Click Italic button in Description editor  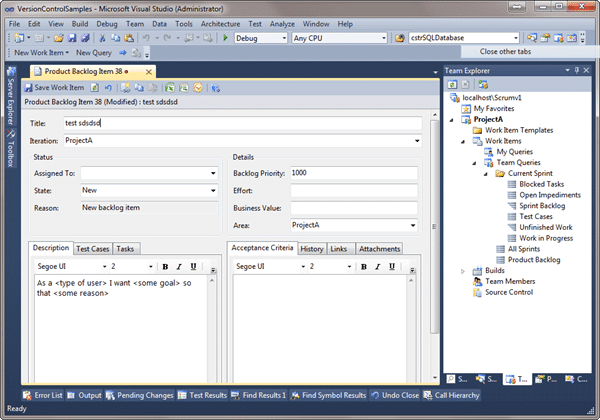click(x=179, y=267)
